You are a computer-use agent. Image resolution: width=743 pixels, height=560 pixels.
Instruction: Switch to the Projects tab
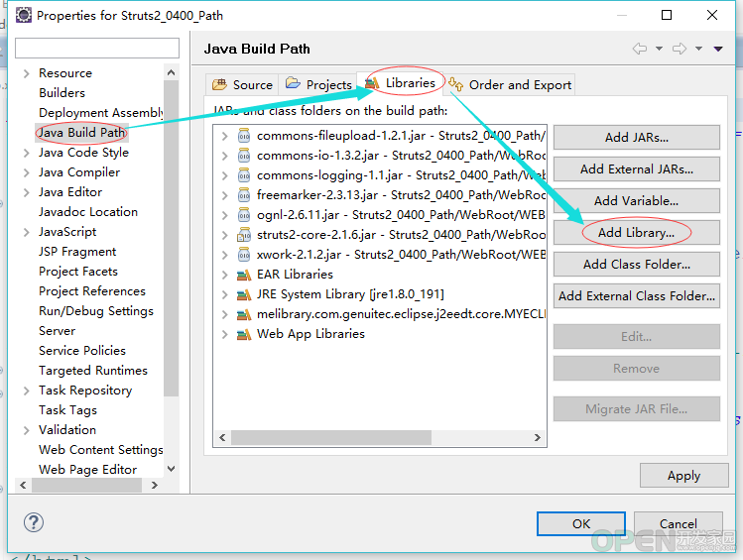[318, 84]
